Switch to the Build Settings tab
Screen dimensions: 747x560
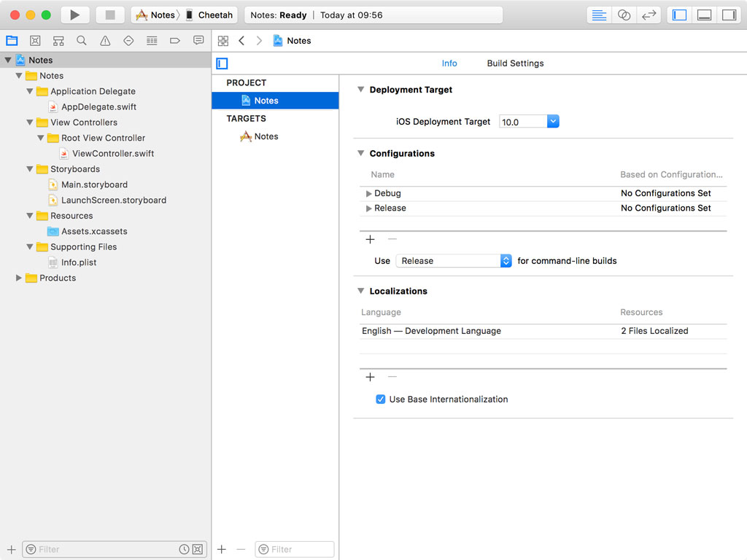(514, 63)
